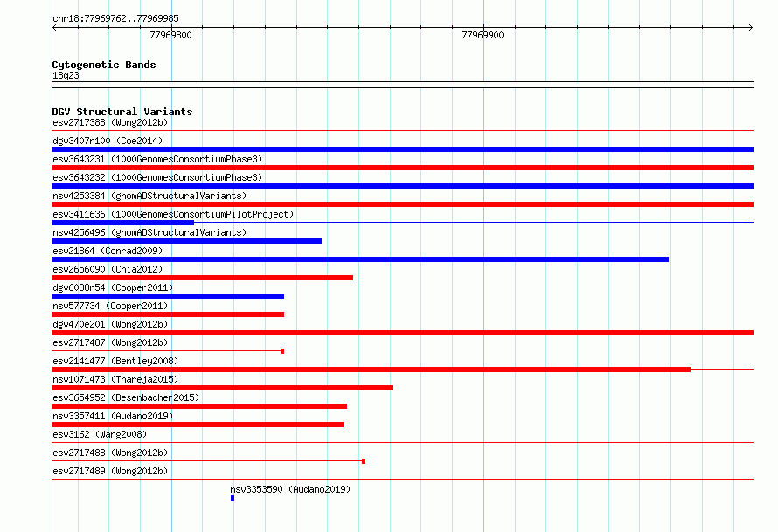Open esv3411636 (1000GenomesConsortiumPilotProject) label
The image size is (778, 532).
point(173,214)
